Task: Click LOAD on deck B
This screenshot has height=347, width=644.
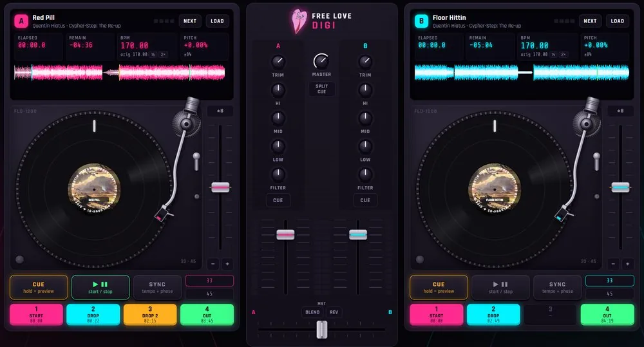Action: pos(618,21)
